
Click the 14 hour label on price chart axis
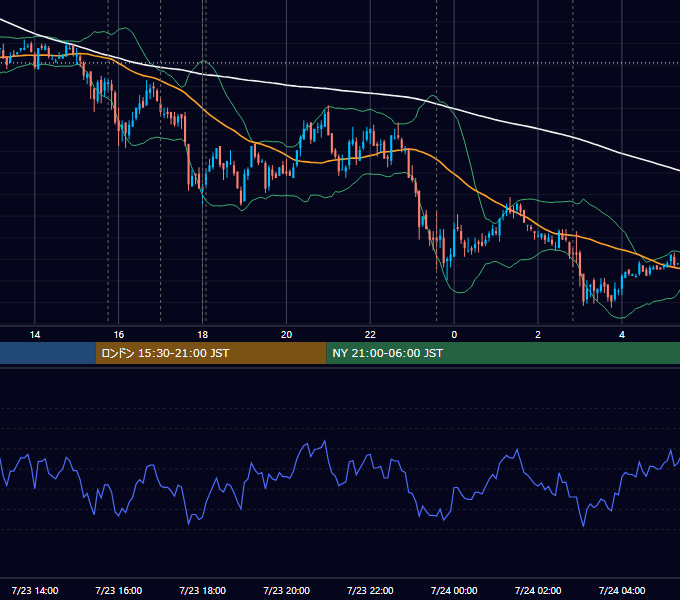(35, 334)
